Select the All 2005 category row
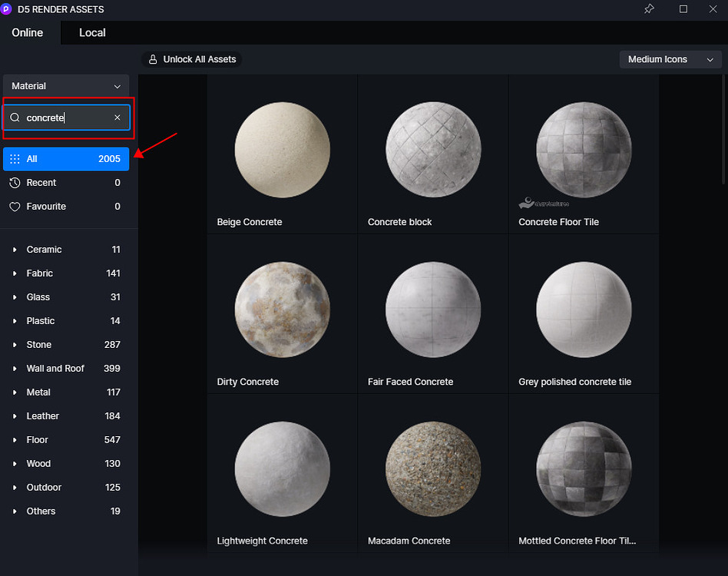The height and width of the screenshot is (576, 728). pos(66,159)
